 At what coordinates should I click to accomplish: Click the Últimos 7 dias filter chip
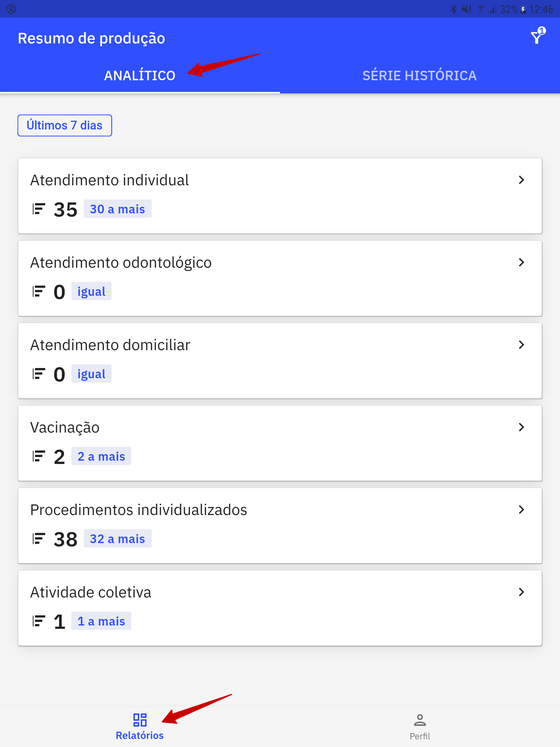[x=65, y=125]
